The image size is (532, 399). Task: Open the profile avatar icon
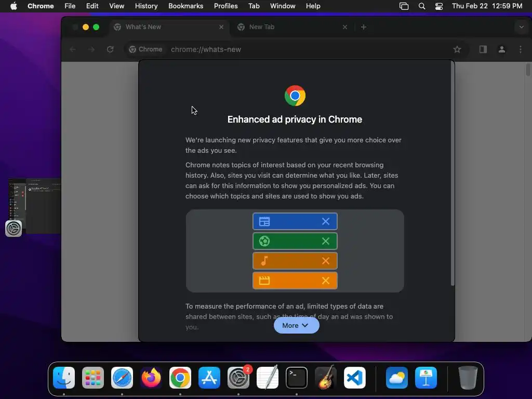[x=502, y=49]
